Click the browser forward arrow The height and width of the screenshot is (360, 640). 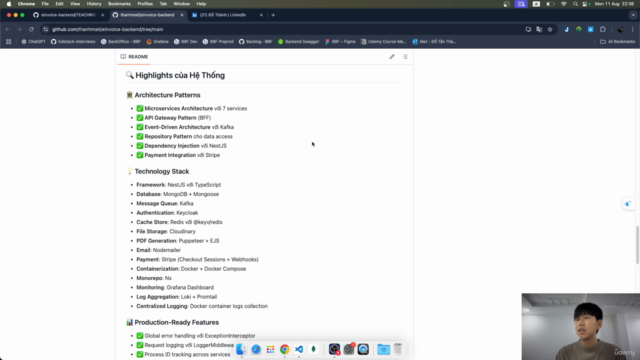(x=19, y=29)
